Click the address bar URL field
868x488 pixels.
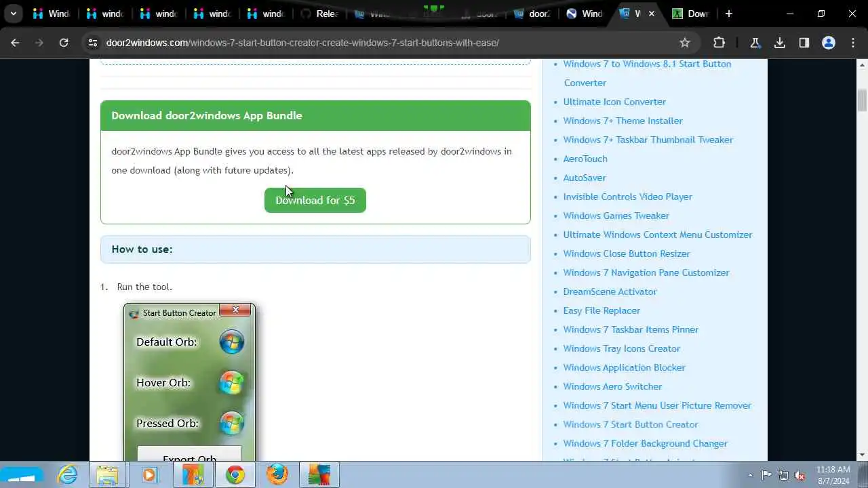coord(387,43)
